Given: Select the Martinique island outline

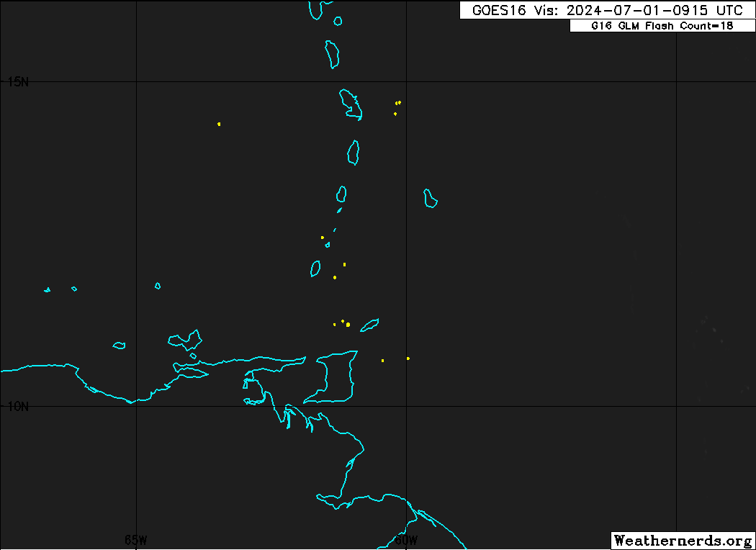Looking at the screenshot, I should click(x=351, y=104).
